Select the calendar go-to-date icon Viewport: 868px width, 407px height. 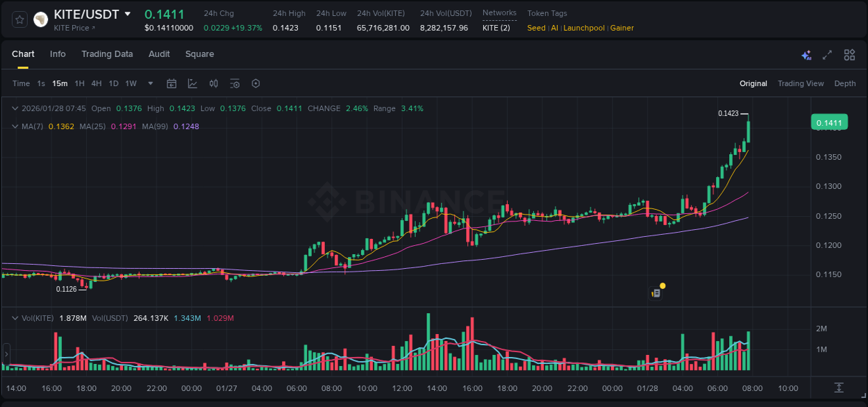(172, 83)
